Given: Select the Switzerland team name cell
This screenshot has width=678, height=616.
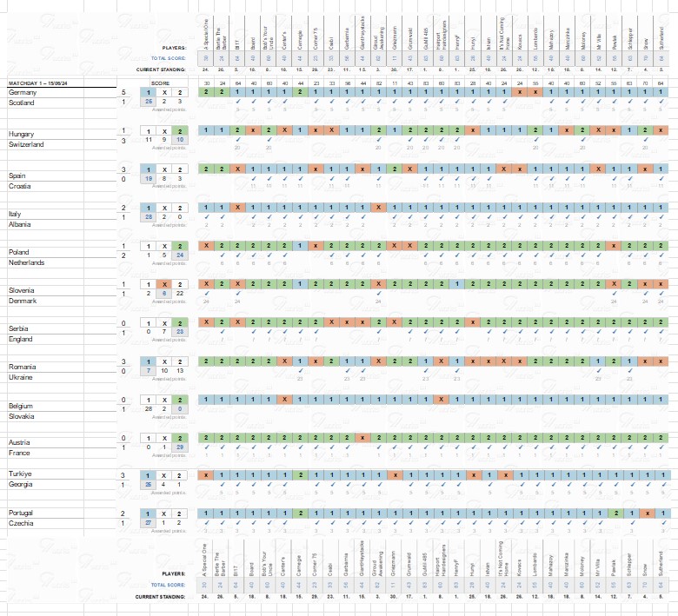Looking at the screenshot, I should [26, 144].
